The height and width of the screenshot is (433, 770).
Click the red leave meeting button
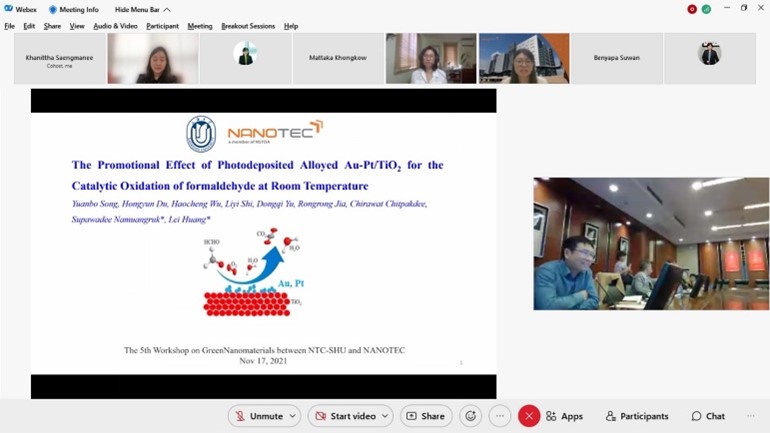529,416
